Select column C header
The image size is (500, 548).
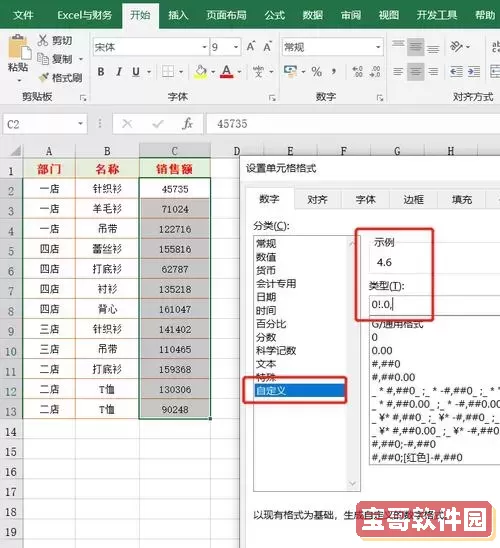pyautogui.click(x=175, y=151)
